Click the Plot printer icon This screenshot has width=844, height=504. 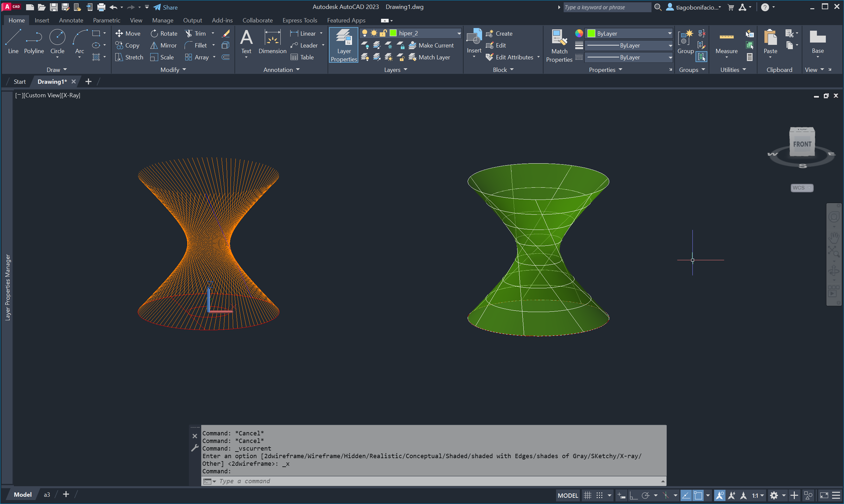[101, 7]
